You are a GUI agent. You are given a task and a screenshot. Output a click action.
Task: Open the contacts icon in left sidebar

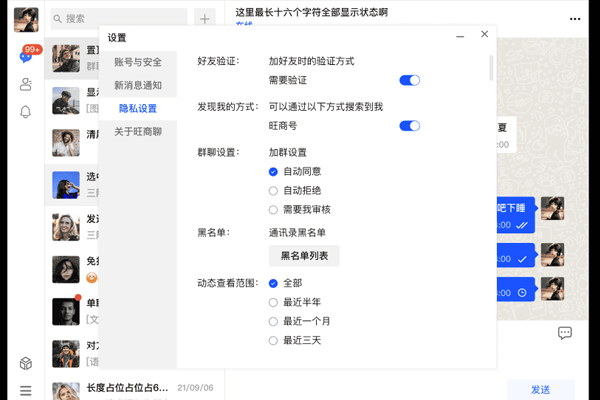point(25,85)
